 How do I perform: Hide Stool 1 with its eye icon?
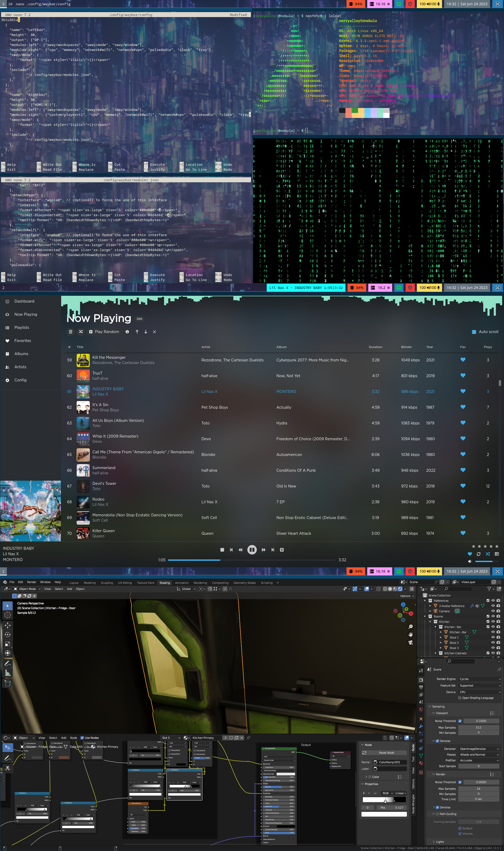pos(493,637)
